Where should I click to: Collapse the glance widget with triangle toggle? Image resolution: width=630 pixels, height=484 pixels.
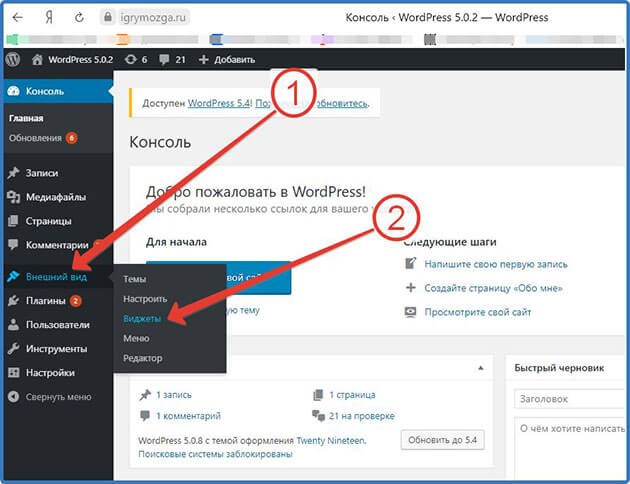[x=481, y=368]
